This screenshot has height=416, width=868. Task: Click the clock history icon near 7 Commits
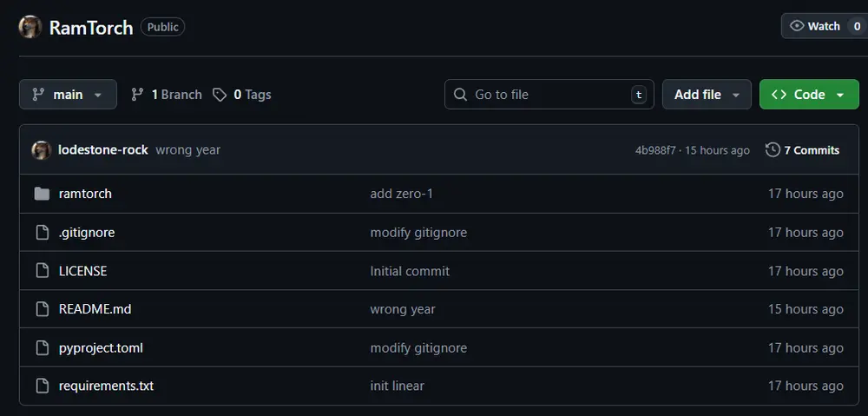[773, 150]
